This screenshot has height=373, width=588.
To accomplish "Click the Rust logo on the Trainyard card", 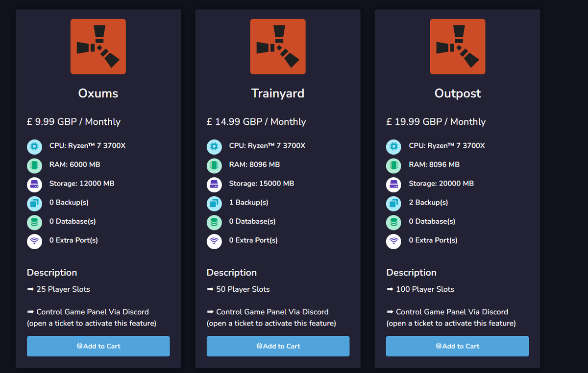I will click(278, 47).
